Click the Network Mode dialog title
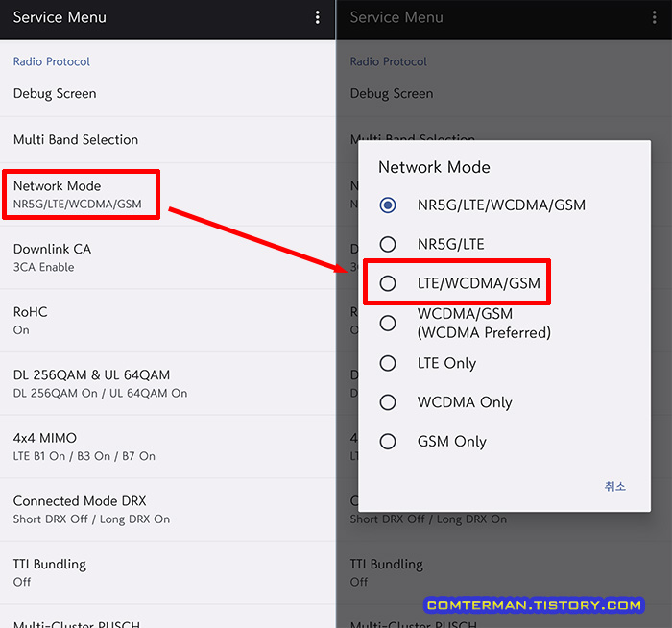672x628 pixels. (434, 167)
